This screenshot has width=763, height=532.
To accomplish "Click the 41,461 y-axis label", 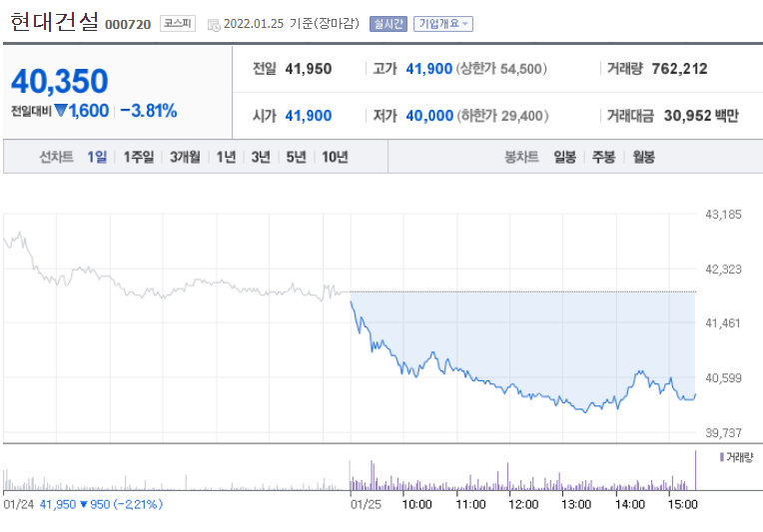I will (x=723, y=323).
